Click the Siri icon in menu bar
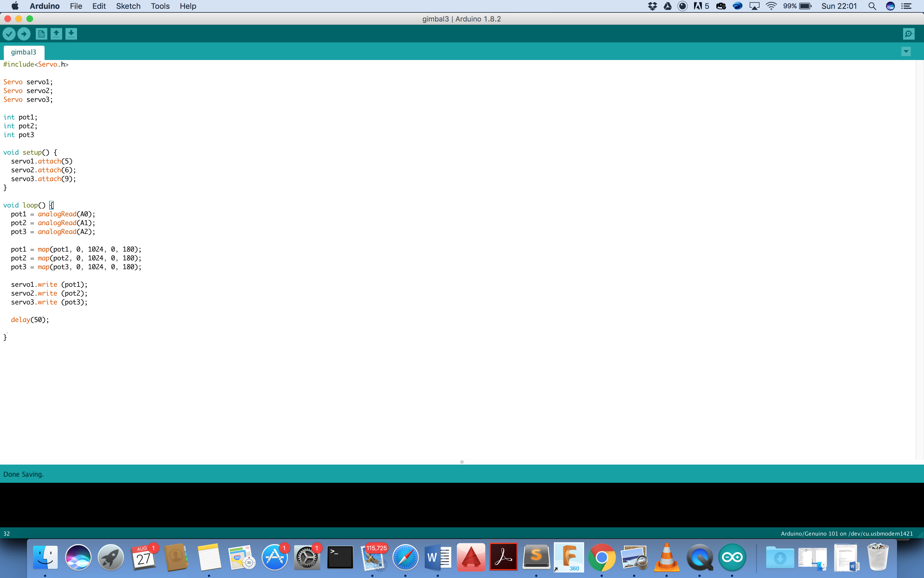924x578 pixels. tap(890, 6)
